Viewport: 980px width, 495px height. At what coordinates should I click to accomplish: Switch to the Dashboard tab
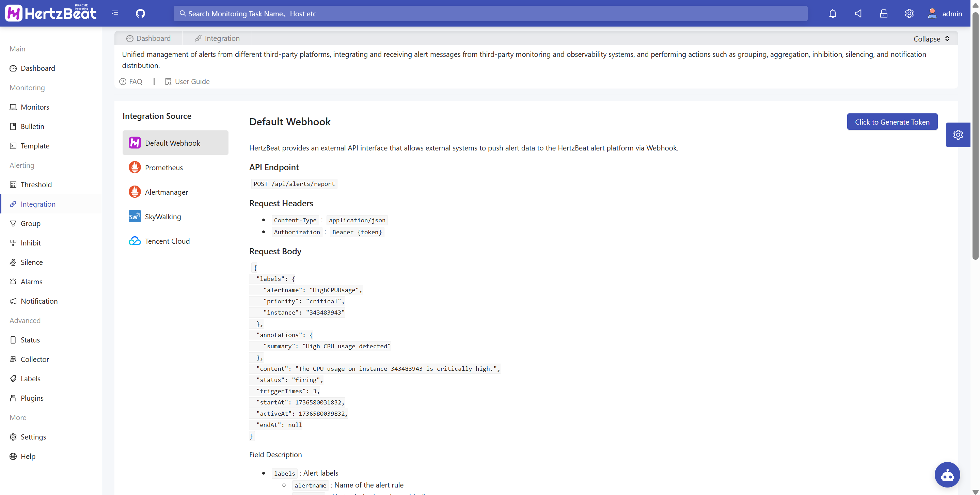point(148,38)
